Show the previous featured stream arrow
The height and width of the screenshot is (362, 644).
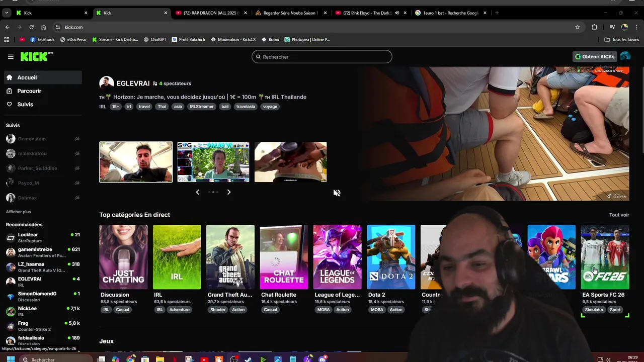[x=197, y=192]
